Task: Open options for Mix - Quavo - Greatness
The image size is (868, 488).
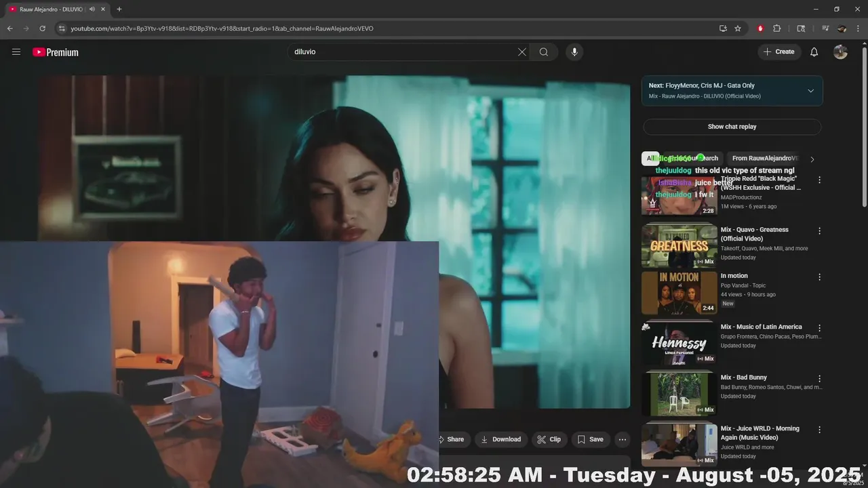Action: 819,231
